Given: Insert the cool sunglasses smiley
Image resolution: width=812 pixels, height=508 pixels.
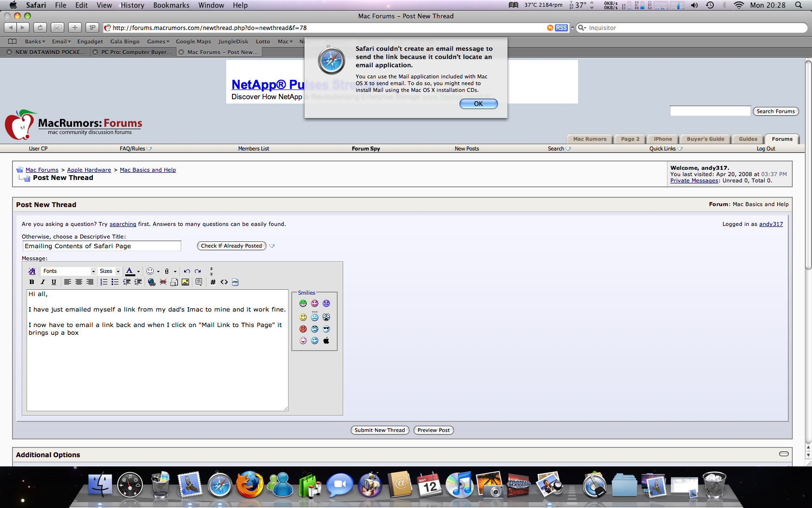Looking at the screenshot, I should pyautogui.click(x=326, y=329).
